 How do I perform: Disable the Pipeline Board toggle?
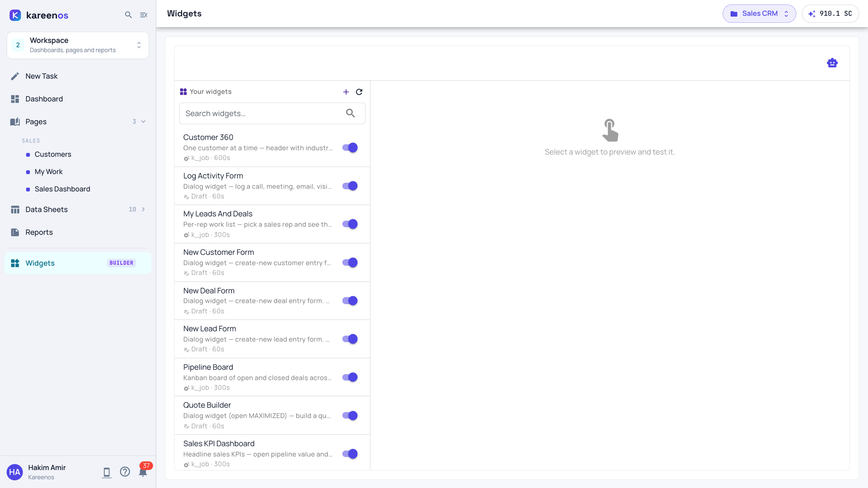pos(350,377)
